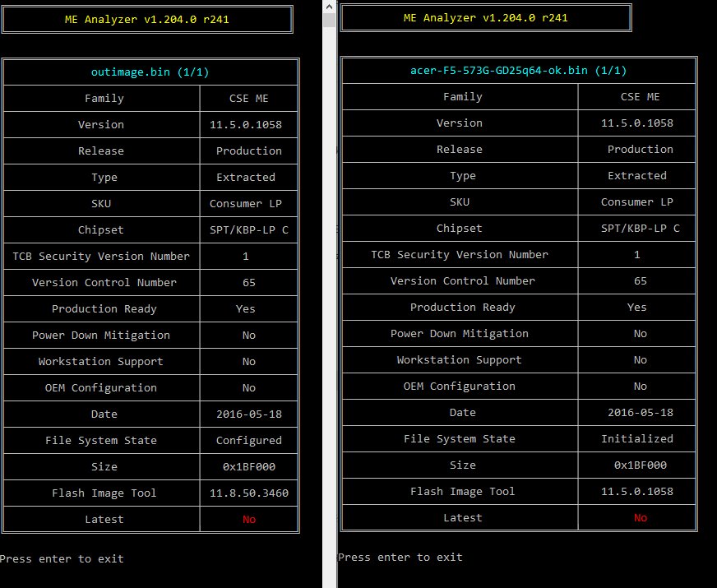
Task: Click the red 'No' Latest value in right window
Action: click(x=641, y=517)
